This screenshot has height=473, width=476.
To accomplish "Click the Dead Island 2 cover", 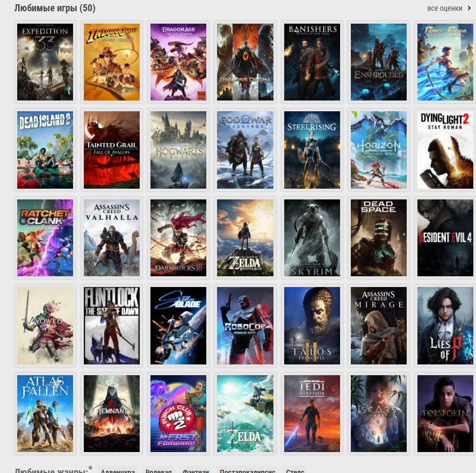I will (45, 150).
